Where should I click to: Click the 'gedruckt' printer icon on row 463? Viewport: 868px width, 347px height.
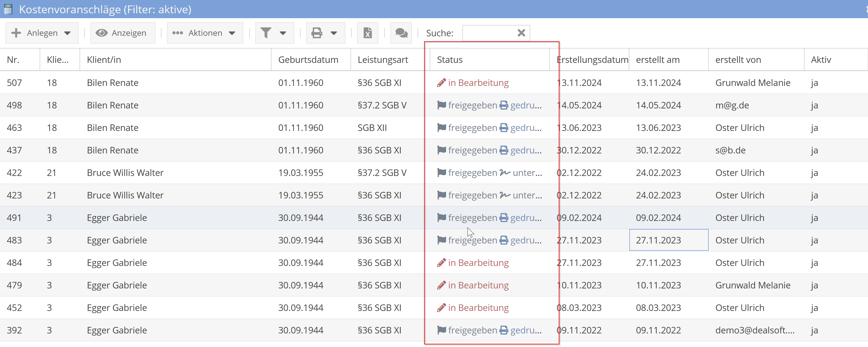(x=504, y=128)
